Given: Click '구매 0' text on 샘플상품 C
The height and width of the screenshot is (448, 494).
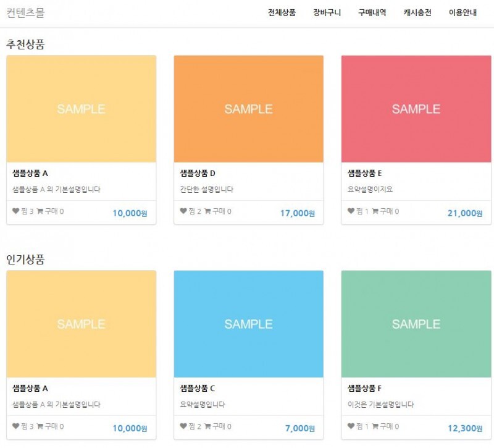Looking at the screenshot, I should [222, 426].
